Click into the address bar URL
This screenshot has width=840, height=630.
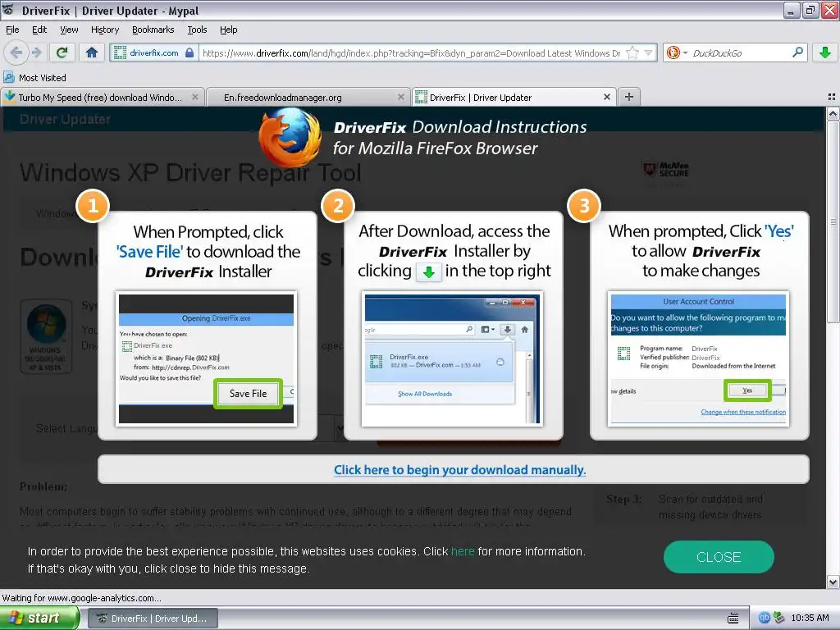pos(412,52)
